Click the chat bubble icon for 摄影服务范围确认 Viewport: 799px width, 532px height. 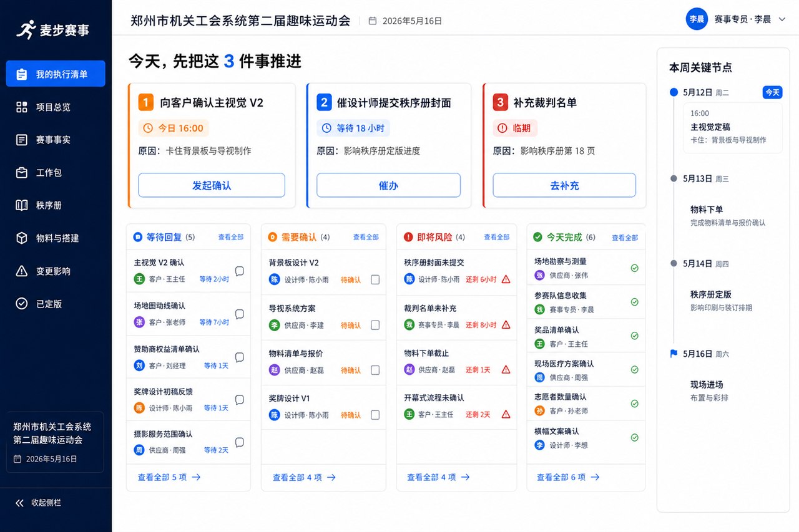coord(239,442)
